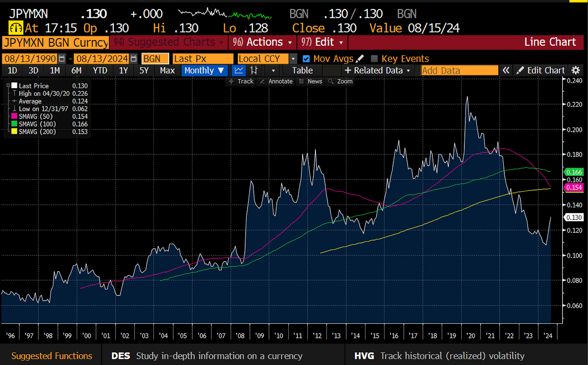
Task: Select the 3D time range
Action: tap(34, 70)
